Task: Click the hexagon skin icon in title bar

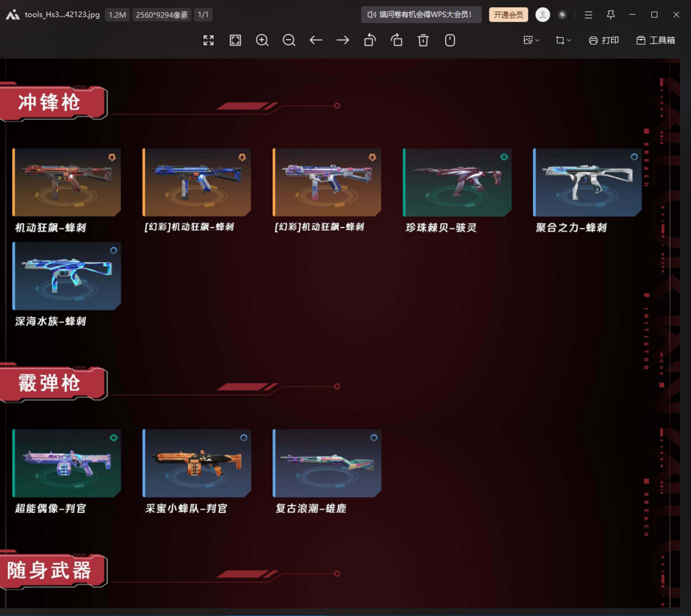Action: pyautogui.click(x=562, y=15)
